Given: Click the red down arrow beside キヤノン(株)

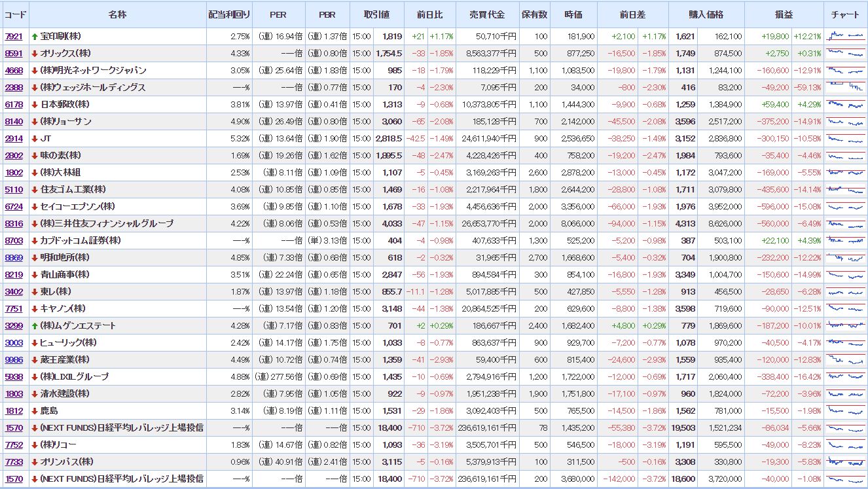Looking at the screenshot, I should (35, 309).
